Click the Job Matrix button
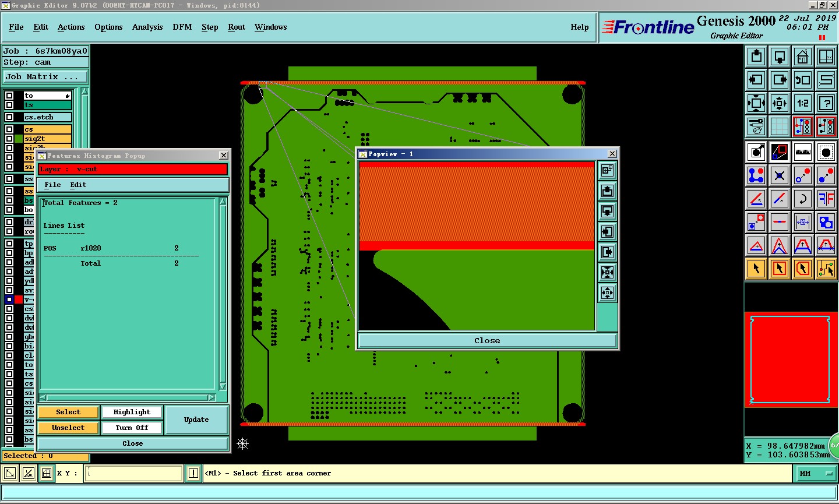The width and height of the screenshot is (839, 504). 45,76
